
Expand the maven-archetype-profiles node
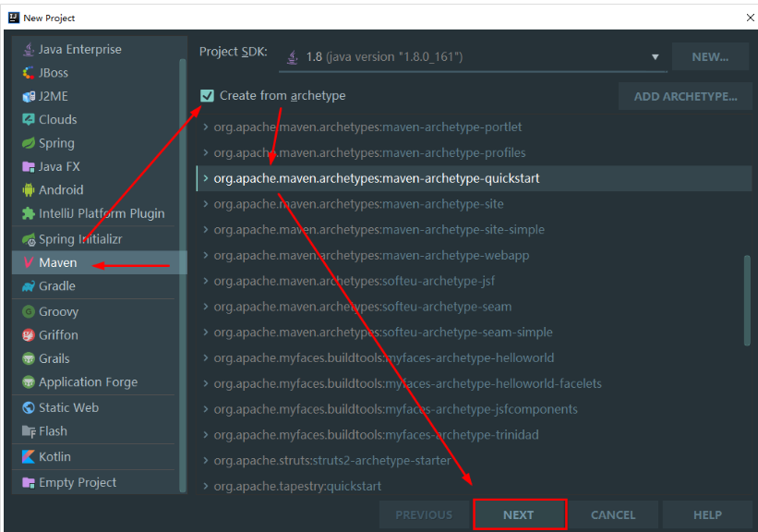[x=206, y=152]
